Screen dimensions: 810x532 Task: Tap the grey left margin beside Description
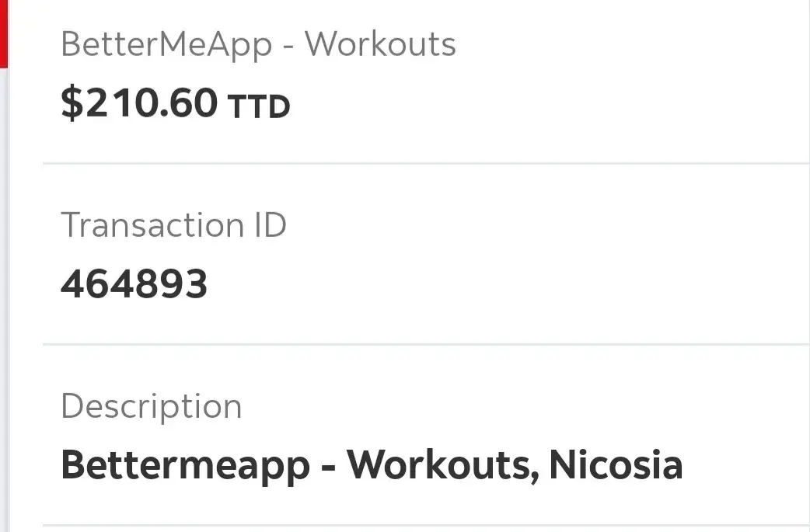tap(20, 406)
